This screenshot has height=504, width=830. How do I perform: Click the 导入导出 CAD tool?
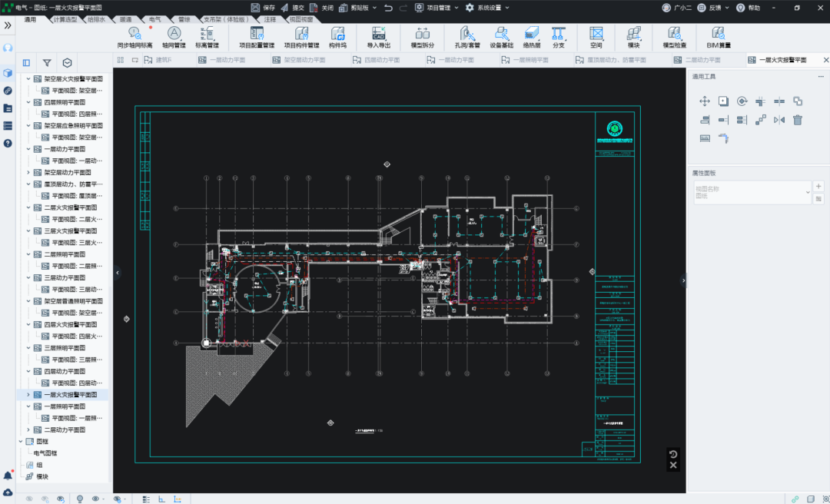point(378,38)
